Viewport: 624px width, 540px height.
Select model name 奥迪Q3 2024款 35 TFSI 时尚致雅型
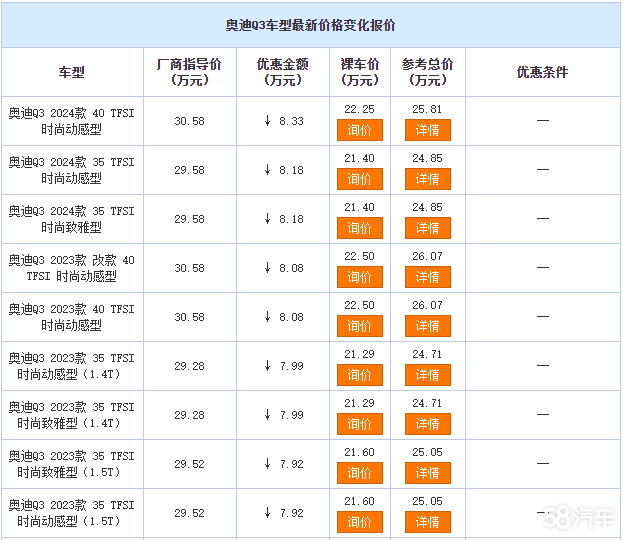[72, 219]
